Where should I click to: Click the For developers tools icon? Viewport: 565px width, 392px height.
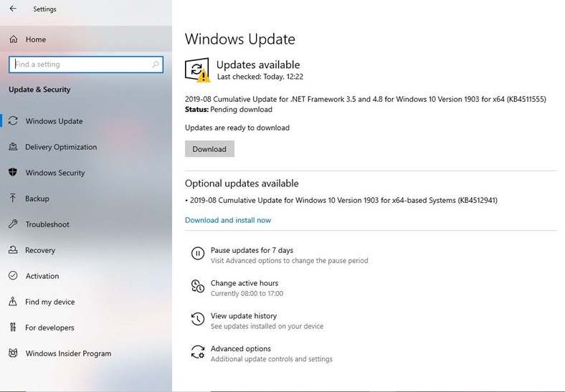[x=13, y=328]
